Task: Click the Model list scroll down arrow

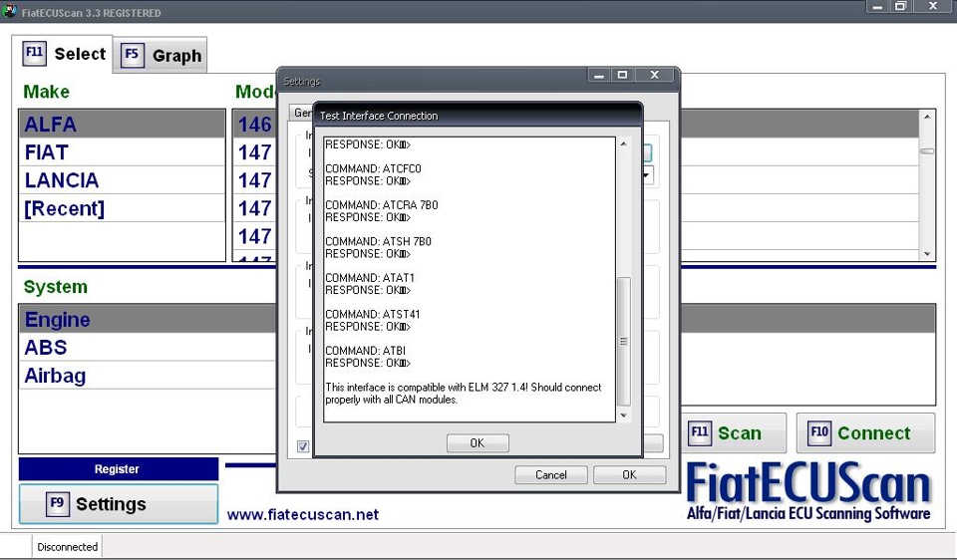Action: [x=927, y=254]
